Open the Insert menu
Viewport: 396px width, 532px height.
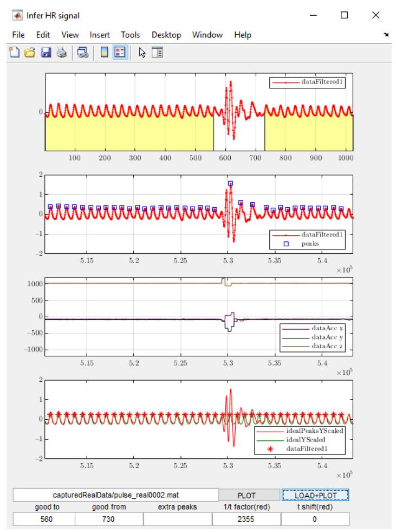[100, 35]
